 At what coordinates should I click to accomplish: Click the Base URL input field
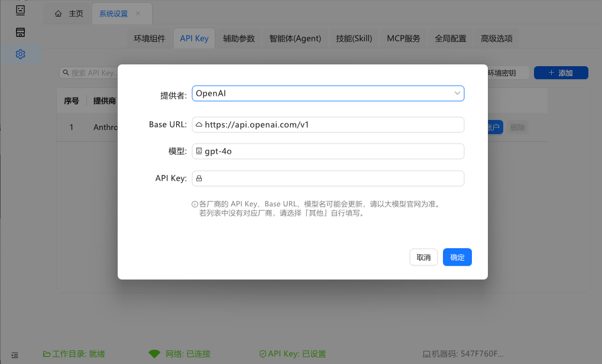(x=328, y=125)
